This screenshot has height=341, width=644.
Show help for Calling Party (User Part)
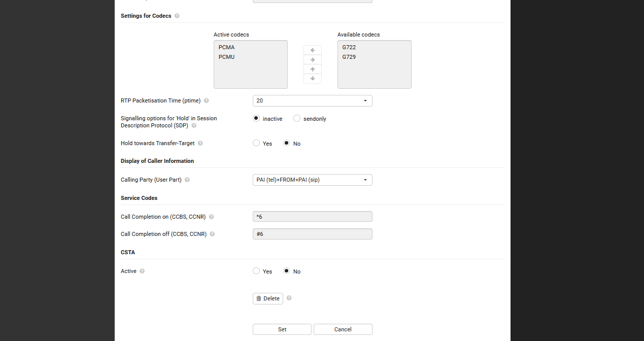[x=187, y=180]
